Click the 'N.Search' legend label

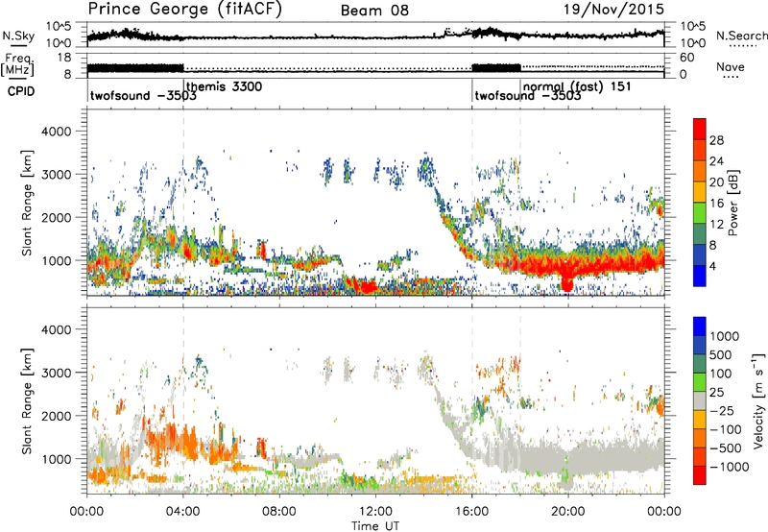(741, 36)
